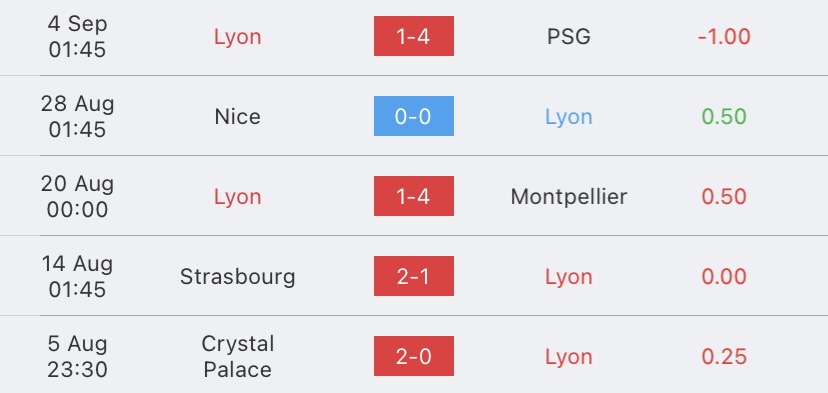Open the Nice team link

click(237, 117)
